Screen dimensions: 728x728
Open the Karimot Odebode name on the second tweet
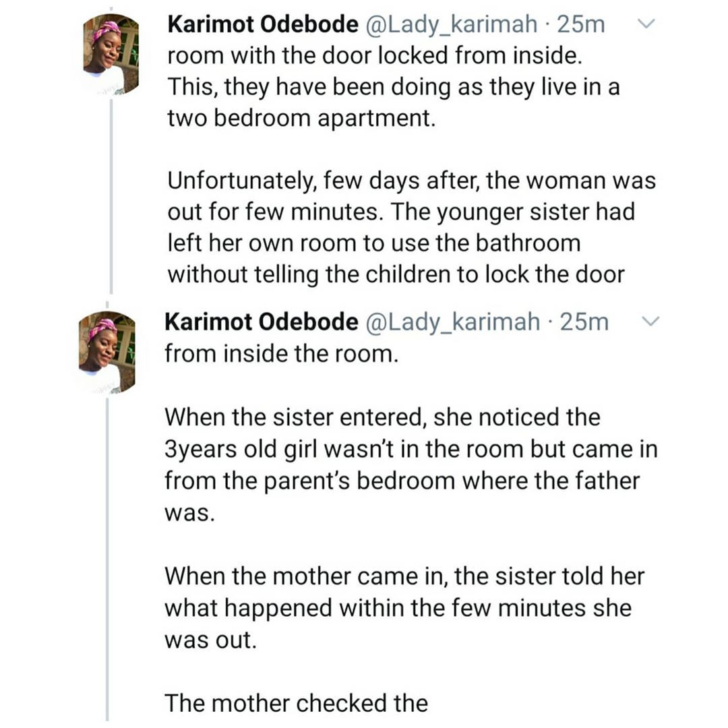(x=262, y=322)
